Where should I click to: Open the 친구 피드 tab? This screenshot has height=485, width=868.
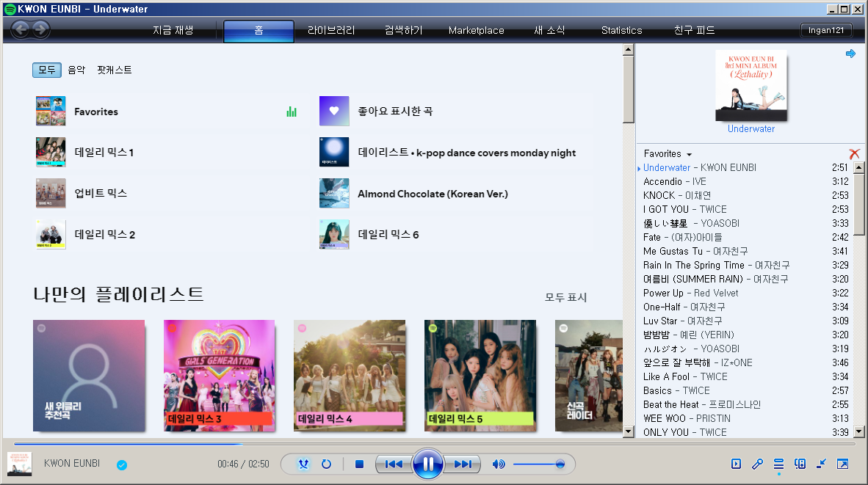pyautogui.click(x=694, y=30)
